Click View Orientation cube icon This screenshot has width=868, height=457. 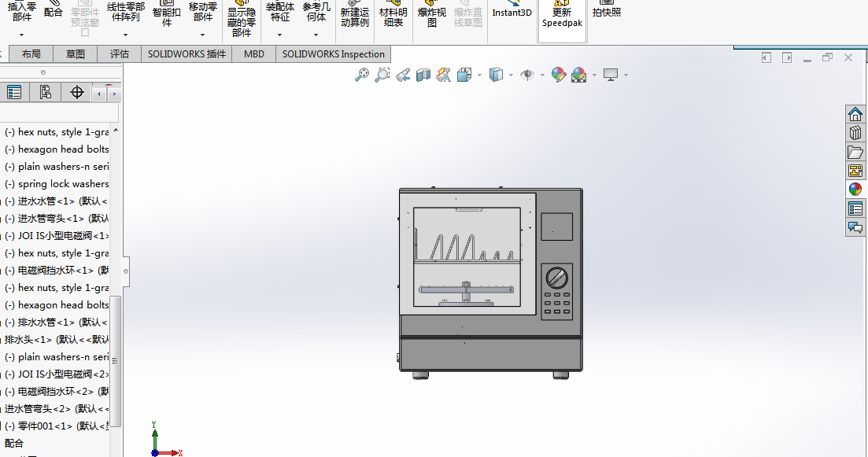point(464,75)
